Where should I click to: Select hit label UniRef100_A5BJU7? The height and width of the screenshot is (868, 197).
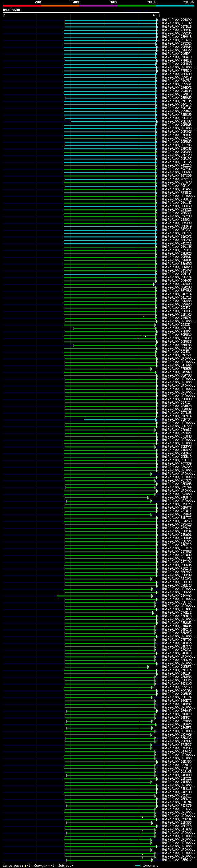click(177, 121)
